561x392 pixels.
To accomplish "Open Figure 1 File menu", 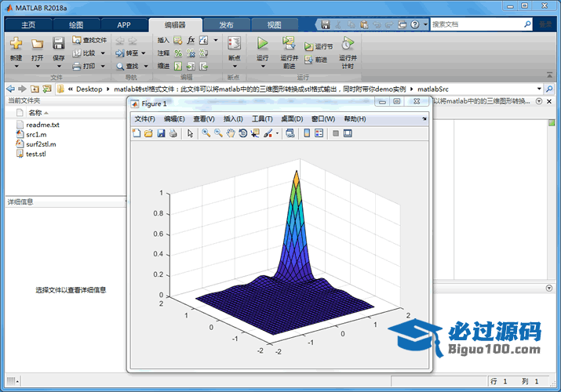I will coord(145,119).
